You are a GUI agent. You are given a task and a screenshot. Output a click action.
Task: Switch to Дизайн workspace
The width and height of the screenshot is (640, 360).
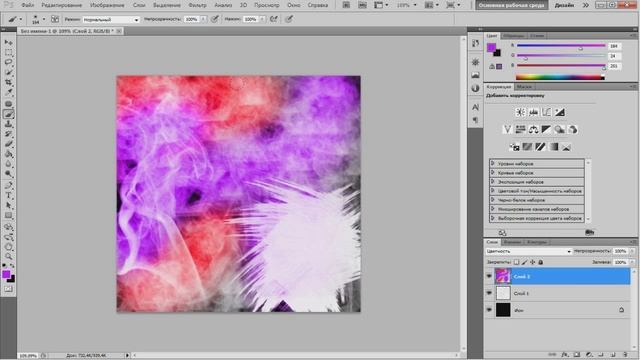click(564, 5)
